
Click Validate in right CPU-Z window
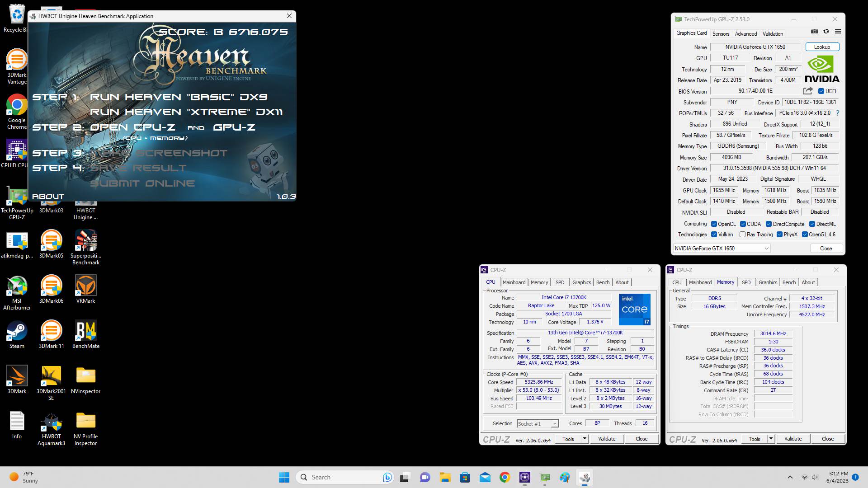pyautogui.click(x=793, y=439)
